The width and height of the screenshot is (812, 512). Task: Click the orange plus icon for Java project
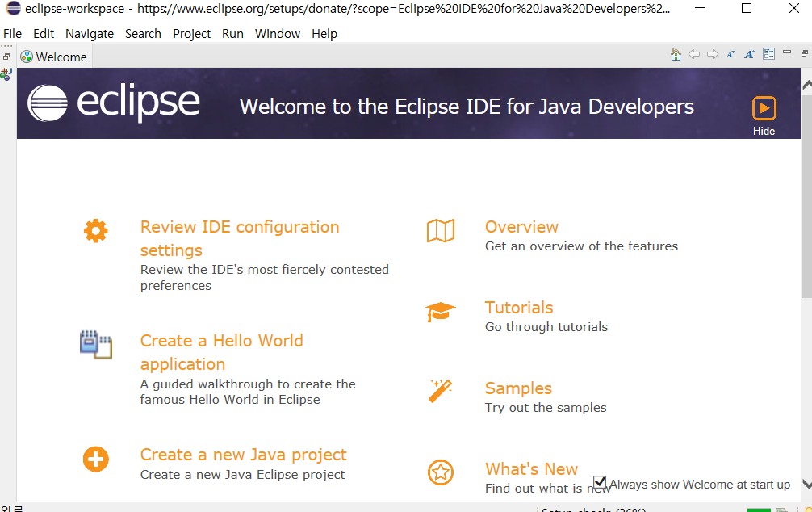point(96,460)
